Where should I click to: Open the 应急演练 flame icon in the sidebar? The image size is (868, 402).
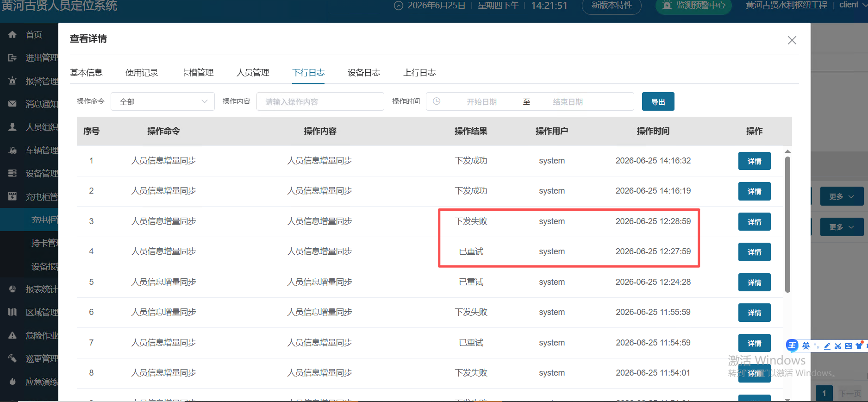(12, 382)
